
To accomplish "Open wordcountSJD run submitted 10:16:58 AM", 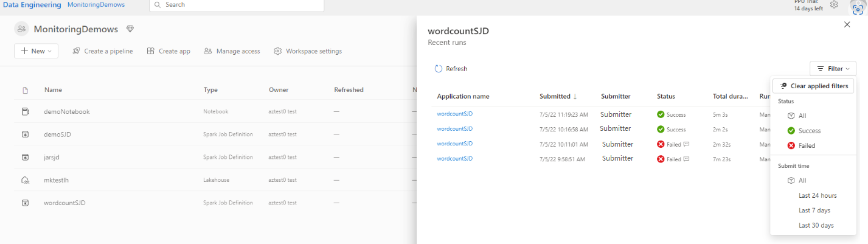I will click(x=455, y=129).
